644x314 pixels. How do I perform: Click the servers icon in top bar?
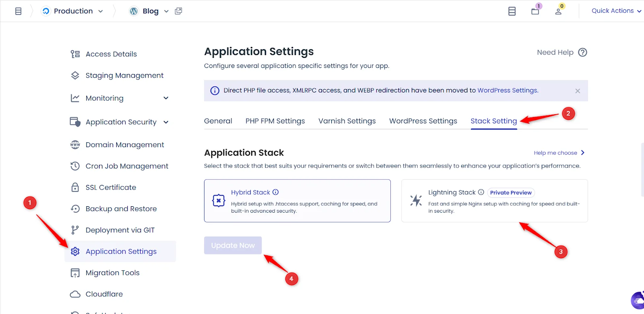512,11
